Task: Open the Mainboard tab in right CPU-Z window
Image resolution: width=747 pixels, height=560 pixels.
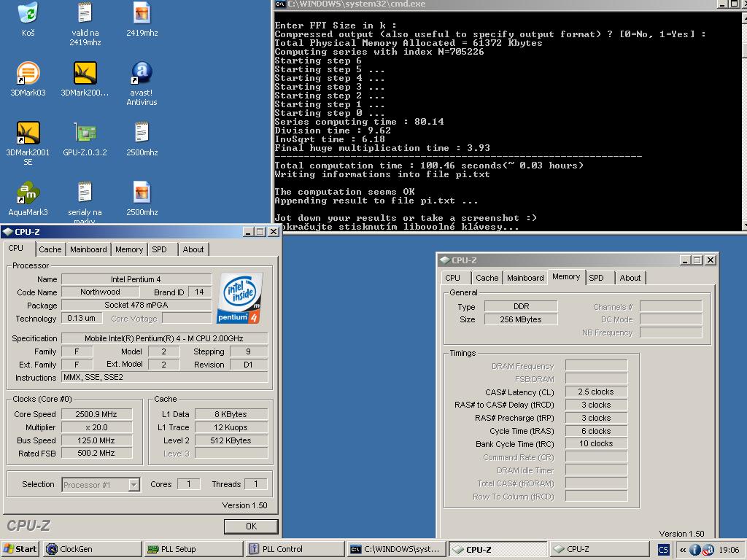Action: point(525,278)
